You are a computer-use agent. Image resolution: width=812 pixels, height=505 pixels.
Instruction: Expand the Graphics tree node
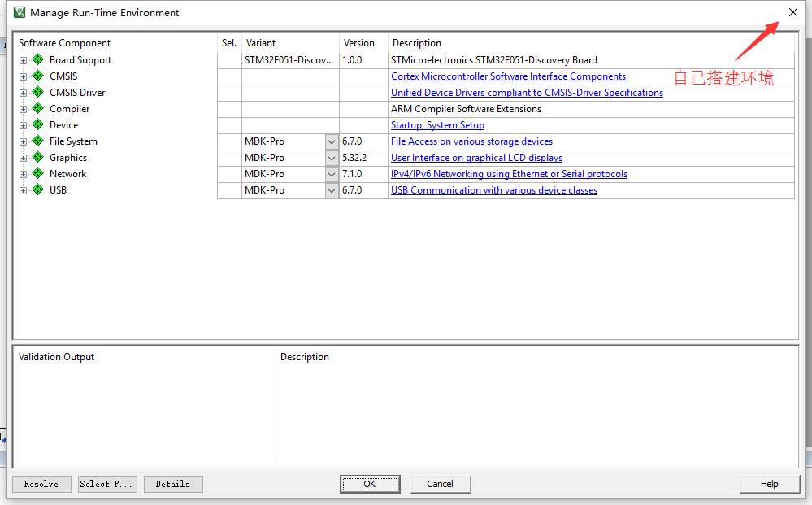[x=23, y=158]
